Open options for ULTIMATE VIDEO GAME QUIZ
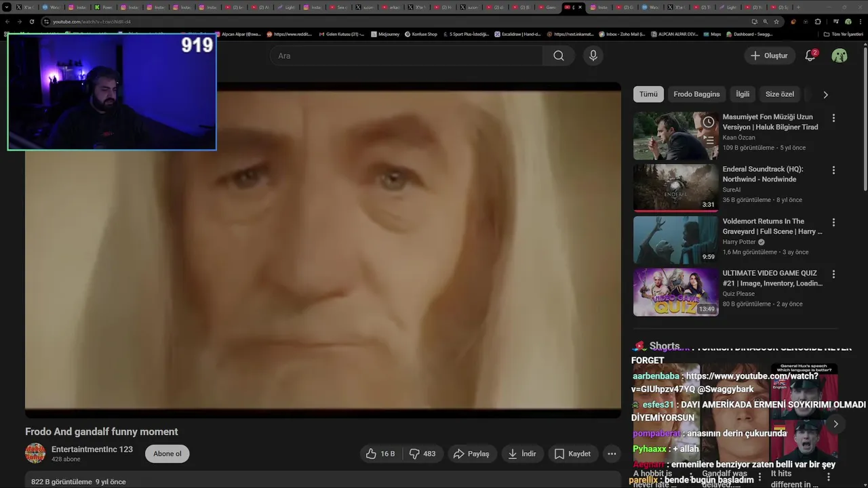The width and height of the screenshot is (868, 488). pyautogui.click(x=833, y=274)
